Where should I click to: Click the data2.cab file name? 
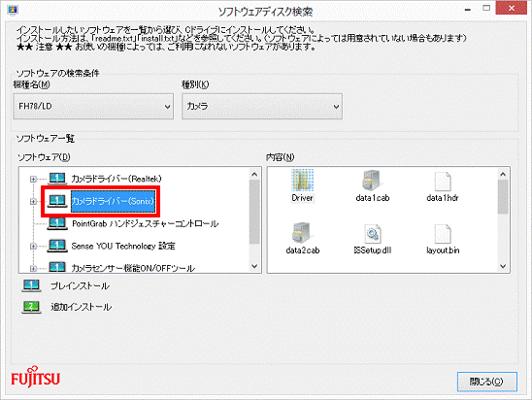302,250
